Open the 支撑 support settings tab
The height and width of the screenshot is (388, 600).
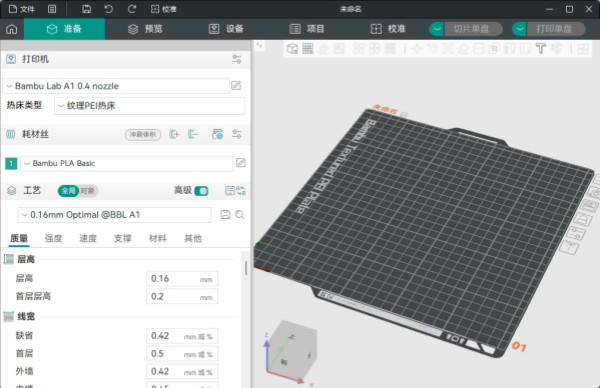(x=123, y=238)
